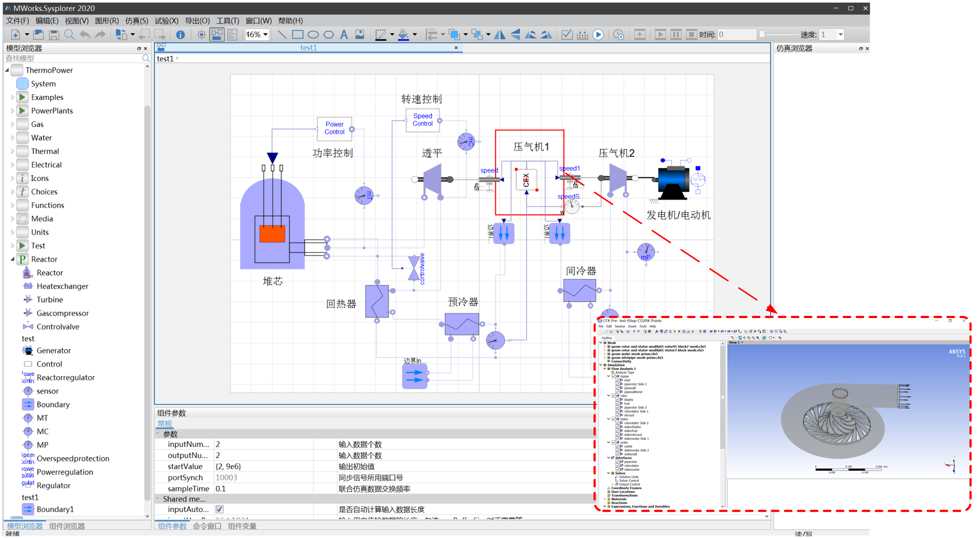This screenshot has width=980, height=538.
Task: Switch to the 组件浏览器 tab
Action: 67,526
